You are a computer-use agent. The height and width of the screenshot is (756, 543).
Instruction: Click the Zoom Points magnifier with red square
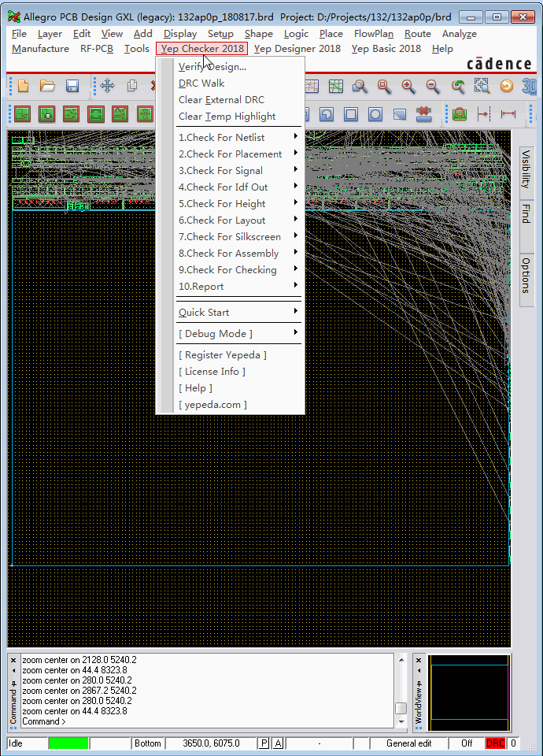click(x=384, y=87)
